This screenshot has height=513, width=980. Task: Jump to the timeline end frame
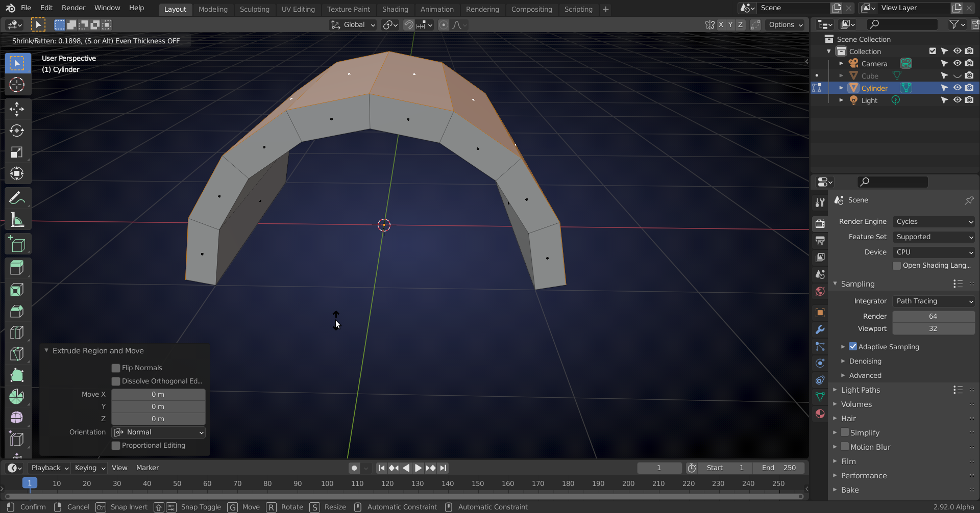[443, 468]
